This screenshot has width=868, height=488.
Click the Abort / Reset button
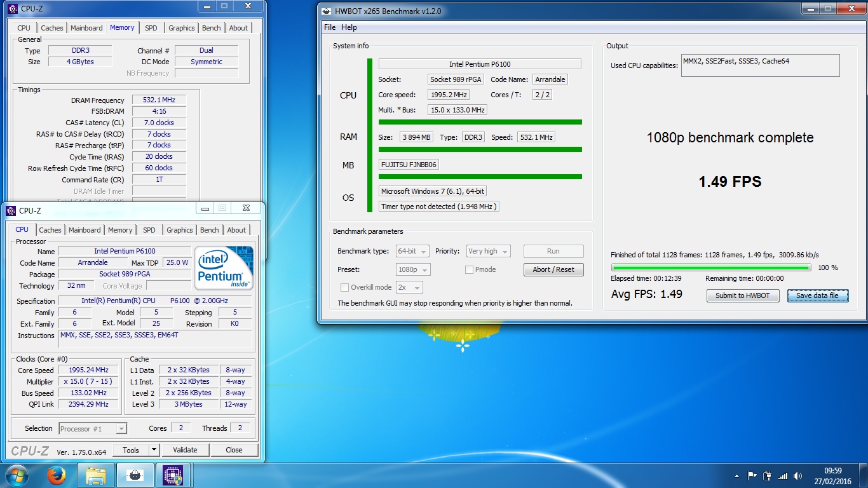pos(553,269)
